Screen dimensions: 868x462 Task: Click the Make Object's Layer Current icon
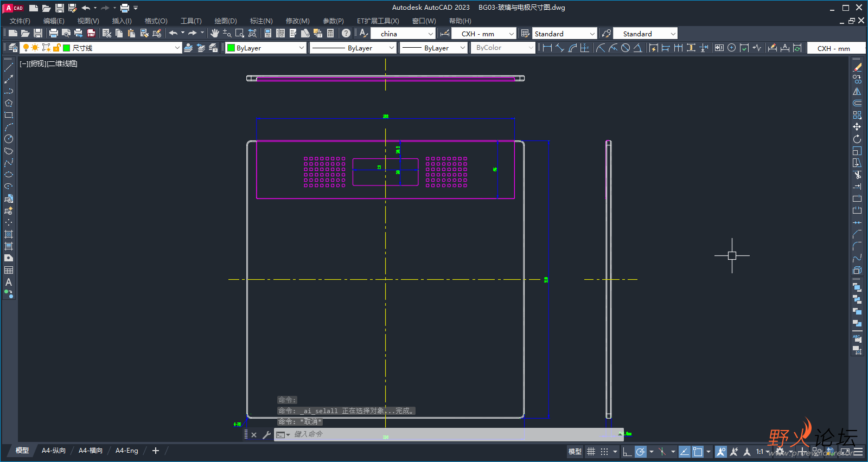click(188, 48)
